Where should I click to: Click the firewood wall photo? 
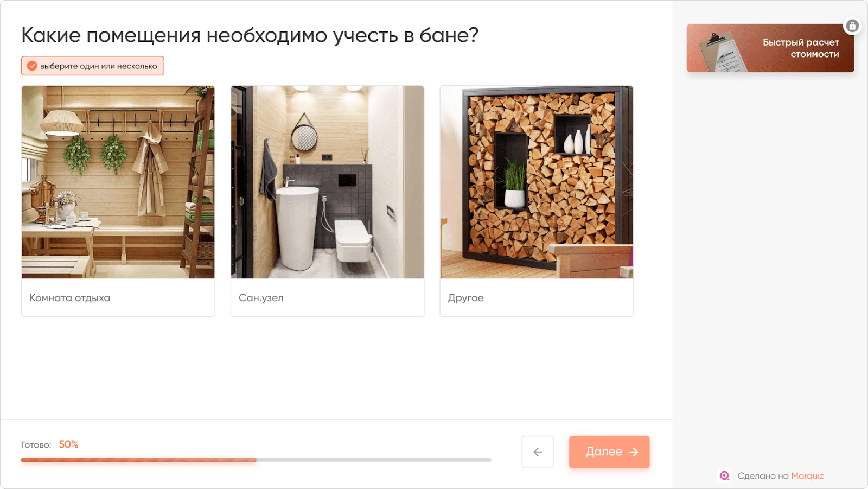pos(537,182)
